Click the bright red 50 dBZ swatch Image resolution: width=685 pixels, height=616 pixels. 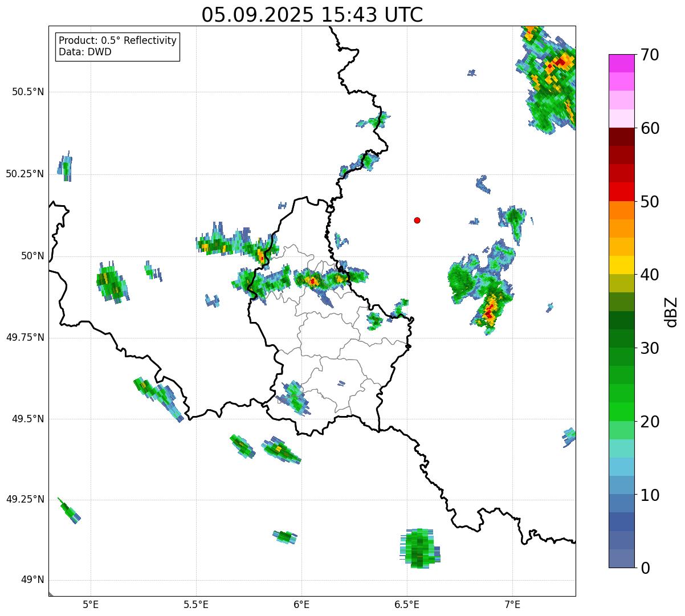tap(622, 192)
